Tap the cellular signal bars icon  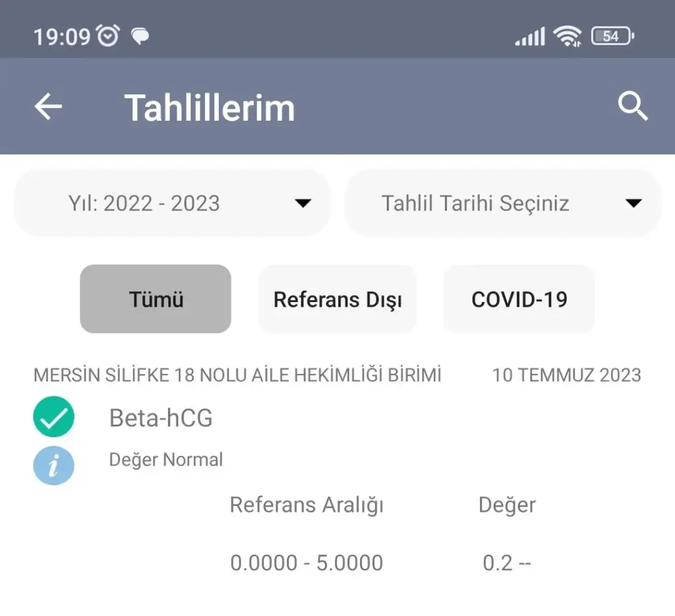[530, 36]
